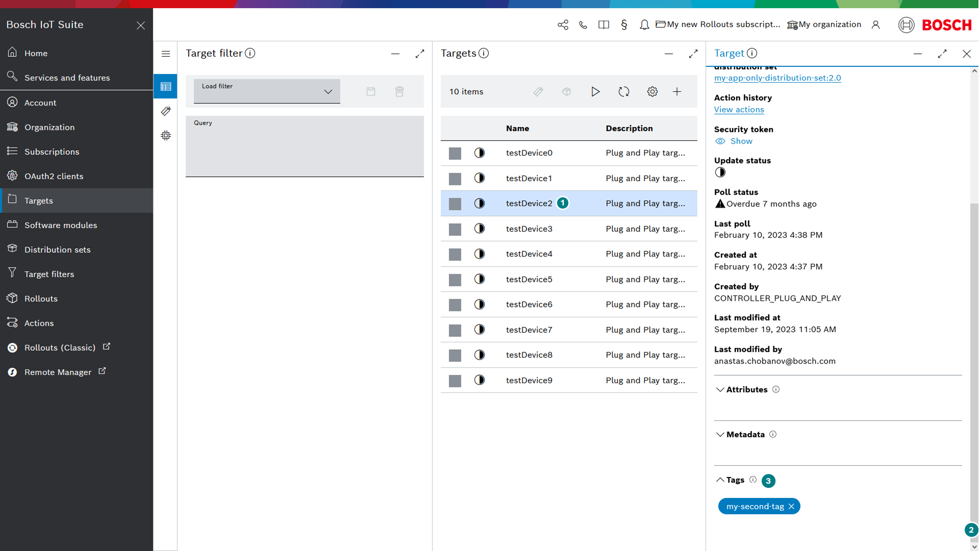Expand the Targets panel to full view
Screen dimensions: 980x551
693,54
